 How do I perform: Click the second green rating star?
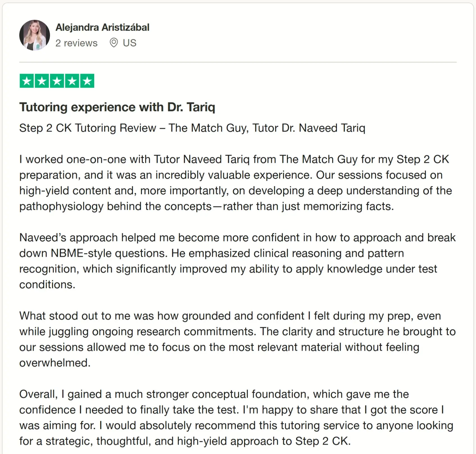42,81
